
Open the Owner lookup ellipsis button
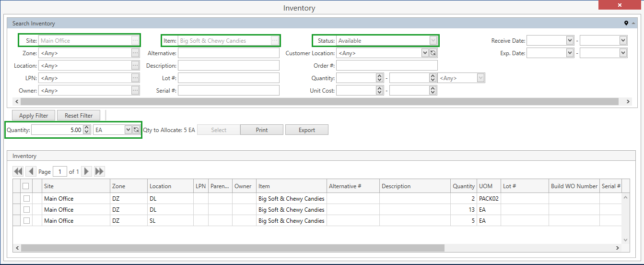coord(135,91)
